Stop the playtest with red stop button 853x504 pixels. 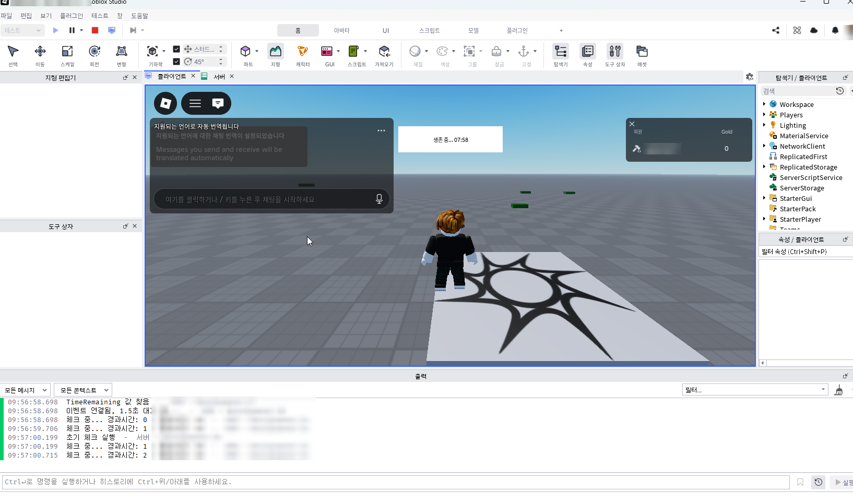95,30
